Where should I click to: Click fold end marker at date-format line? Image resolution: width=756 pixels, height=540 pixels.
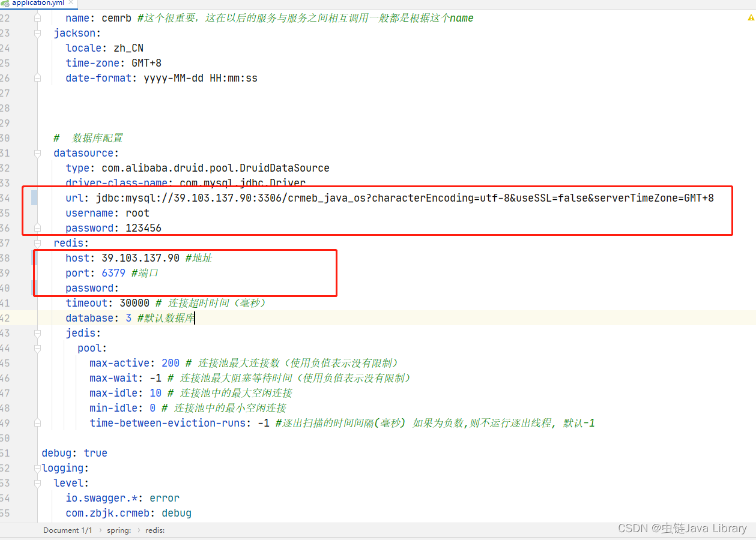[37, 78]
